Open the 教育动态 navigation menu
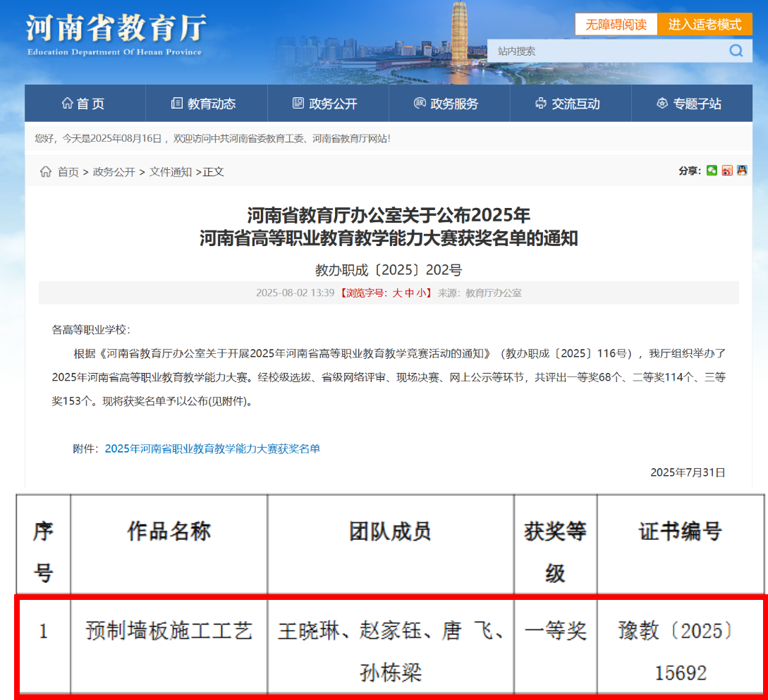This screenshot has height=700, width=768. pos(204,104)
